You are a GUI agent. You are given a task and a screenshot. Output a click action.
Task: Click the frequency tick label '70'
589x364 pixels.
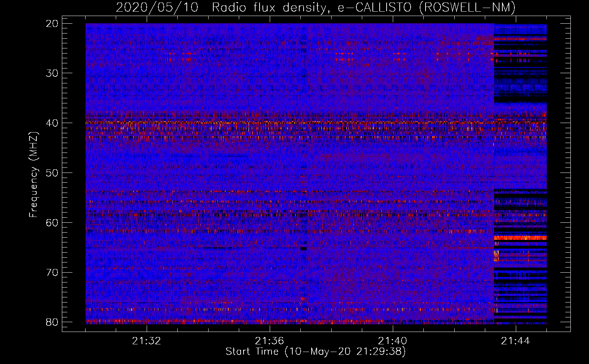52,273
